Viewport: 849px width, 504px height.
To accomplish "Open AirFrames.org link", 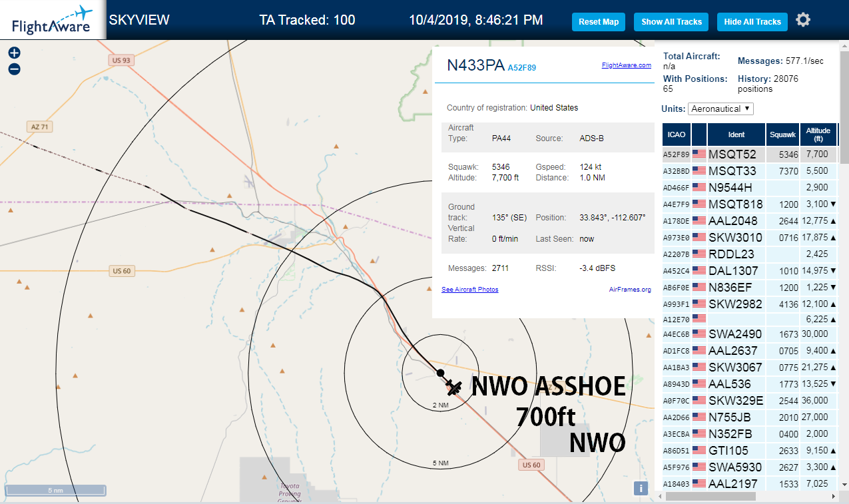I will pyautogui.click(x=630, y=289).
